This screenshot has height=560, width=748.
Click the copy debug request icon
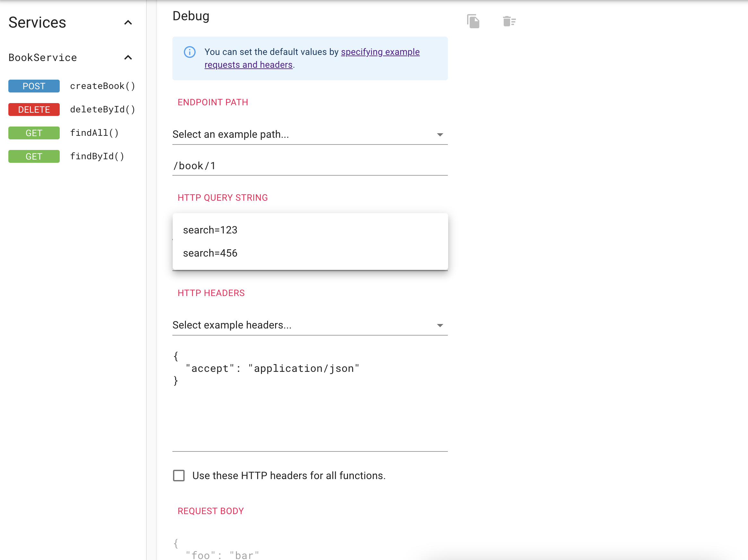click(x=473, y=21)
